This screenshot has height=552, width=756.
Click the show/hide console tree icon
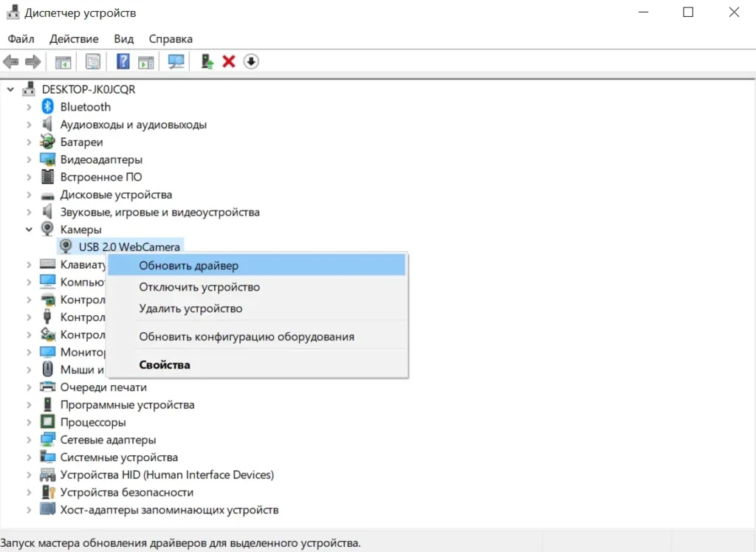click(63, 62)
